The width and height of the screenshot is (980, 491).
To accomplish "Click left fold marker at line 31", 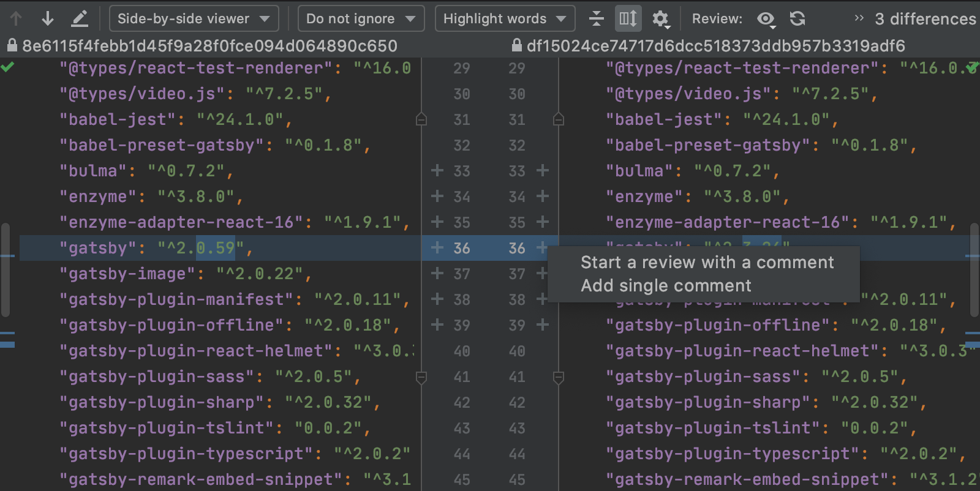I will 421,119.
